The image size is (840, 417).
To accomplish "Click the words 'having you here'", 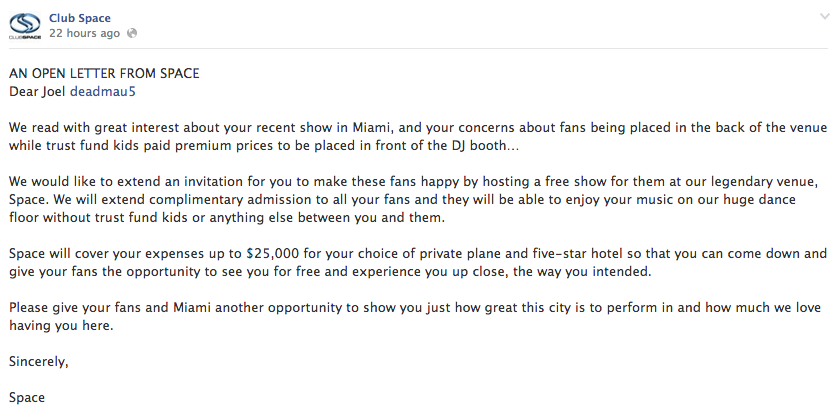I will point(55,326).
